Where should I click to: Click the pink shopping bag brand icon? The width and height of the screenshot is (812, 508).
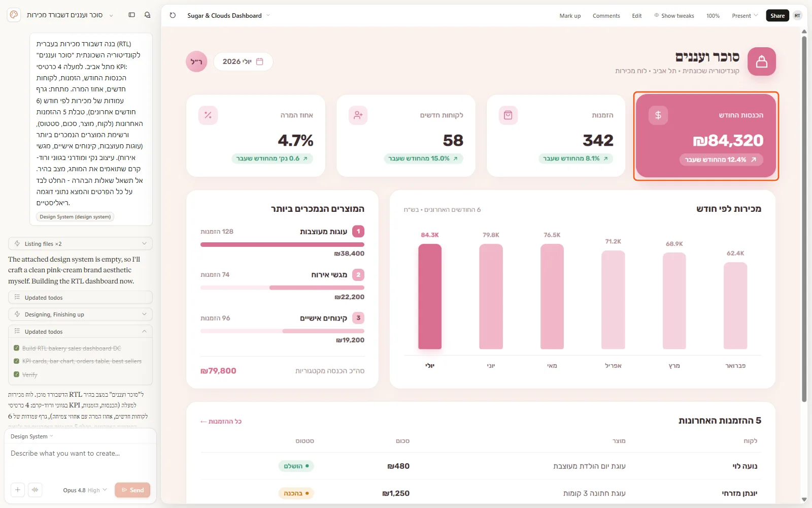(x=761, y=61)
